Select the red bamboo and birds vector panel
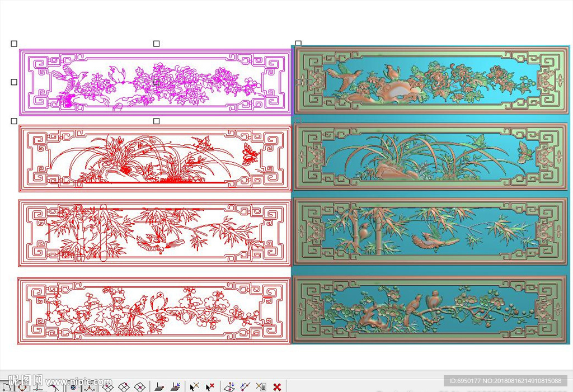573x392 pixels. pos(155,233)
